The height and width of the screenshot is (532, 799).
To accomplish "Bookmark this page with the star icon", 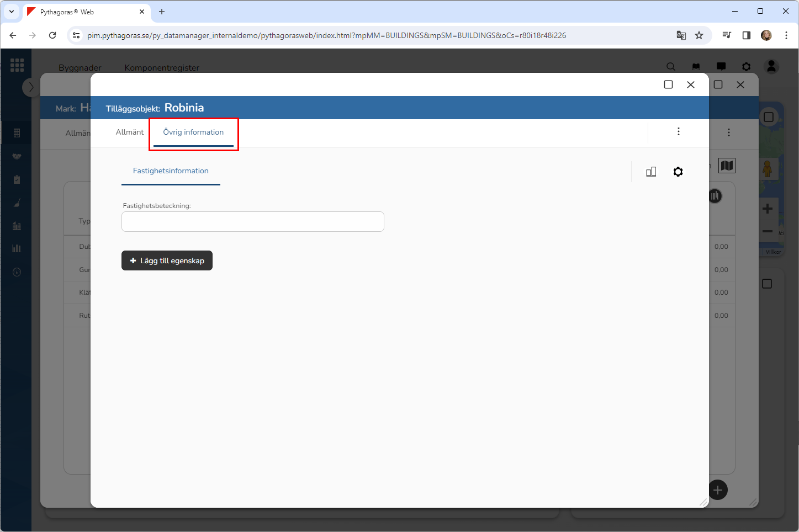I will (x=699, y=35).
